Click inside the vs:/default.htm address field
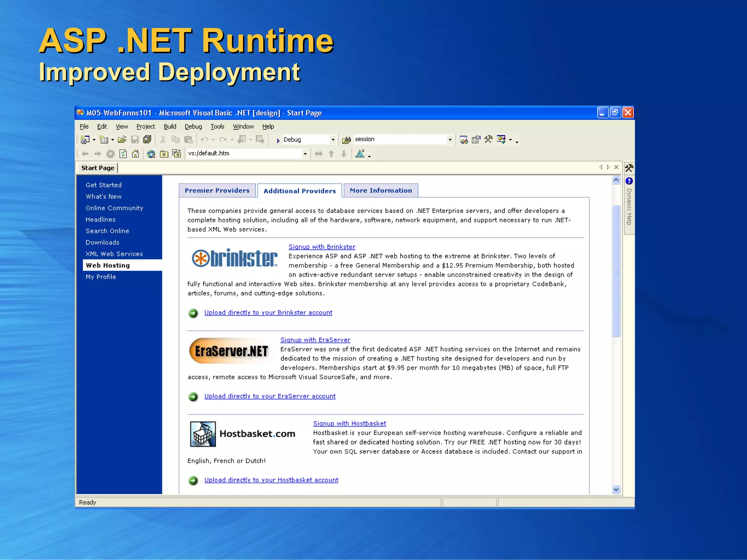 [x=244, y=153]
